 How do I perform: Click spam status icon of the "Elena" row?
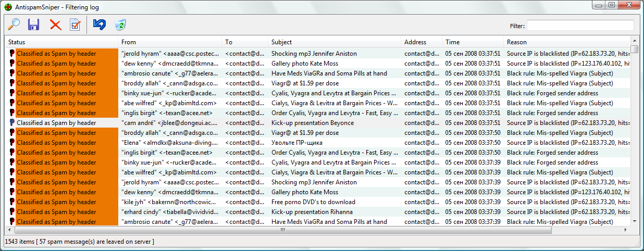tap(12, 143)
